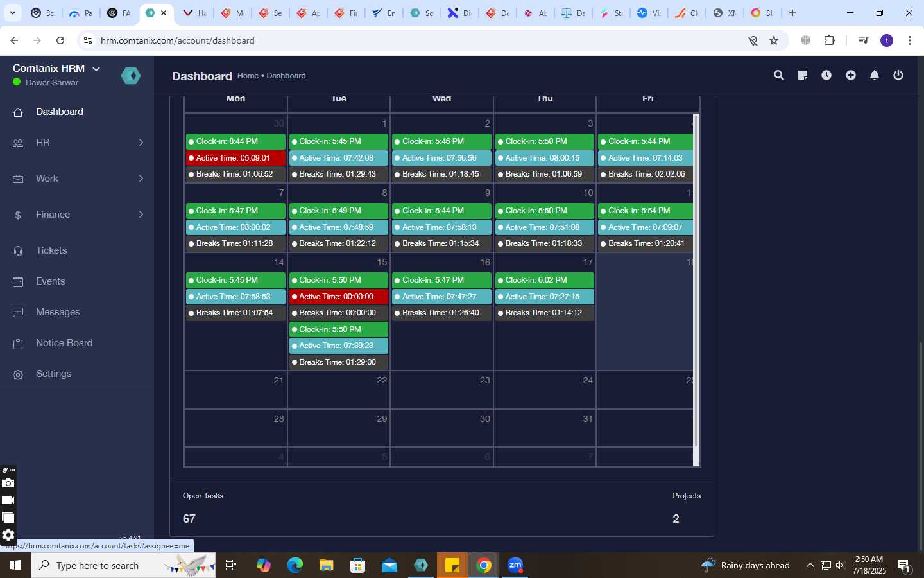Click the Windows taskbar search box
The image size is (924, 578).
pos(123,565)
